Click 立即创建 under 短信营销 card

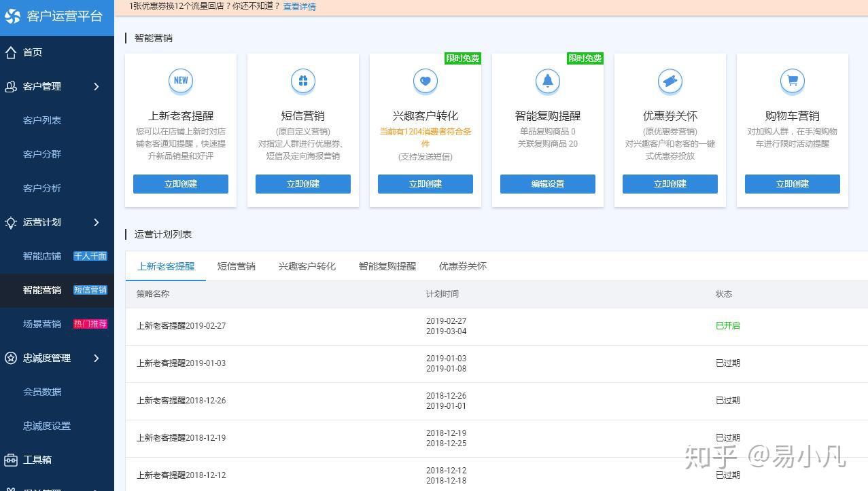pos(303,184)
